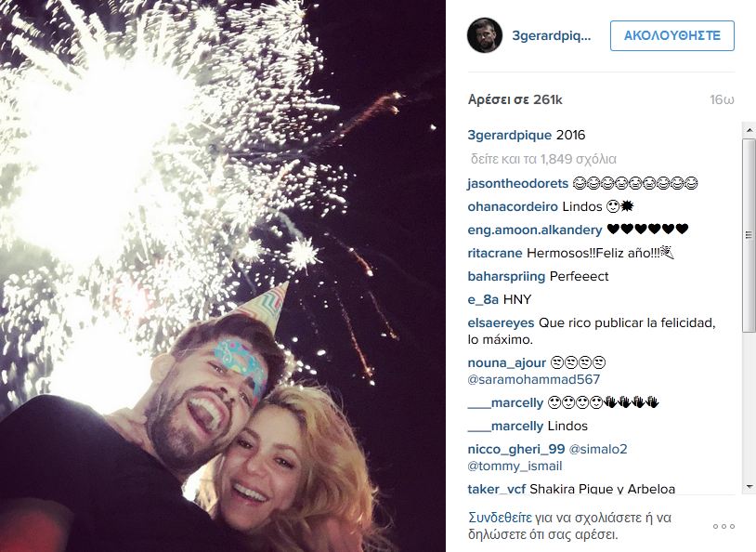Open the caption author 3gerardpique link
This screenshot has height=552, width=756.
pos(510,135)
